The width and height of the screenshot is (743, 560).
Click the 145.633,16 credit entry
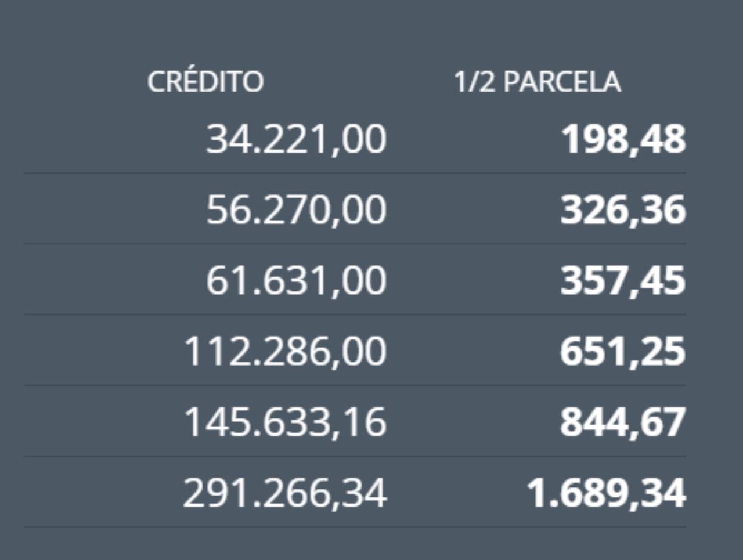[285, 422]
